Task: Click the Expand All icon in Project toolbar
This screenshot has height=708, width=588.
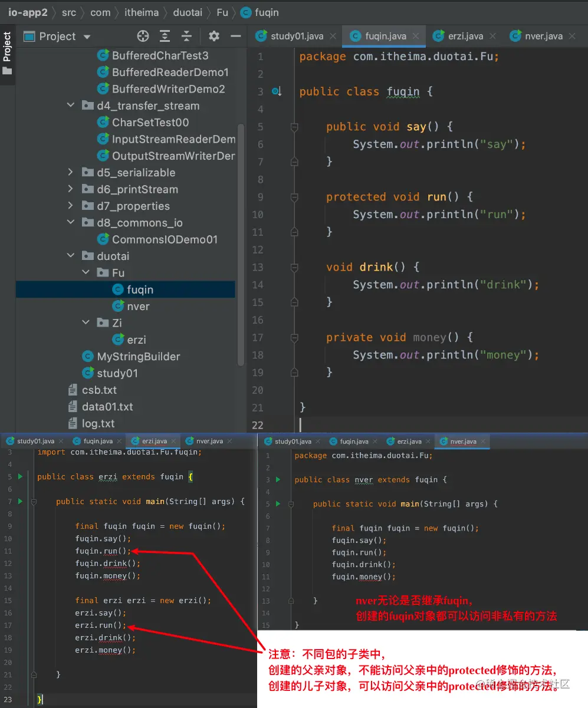Action: tap(165, 37)
